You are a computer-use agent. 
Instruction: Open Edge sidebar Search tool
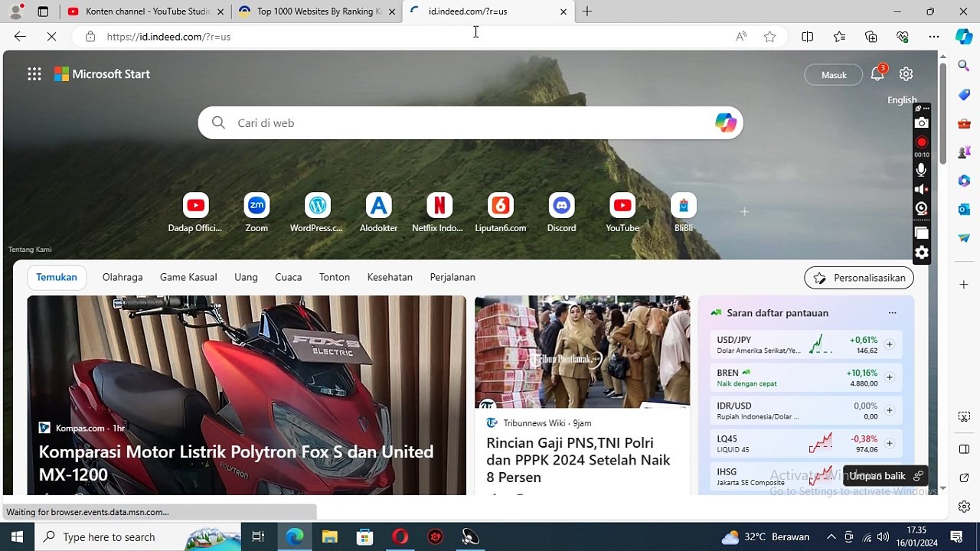pyautogui.click(x=964, y=67)
